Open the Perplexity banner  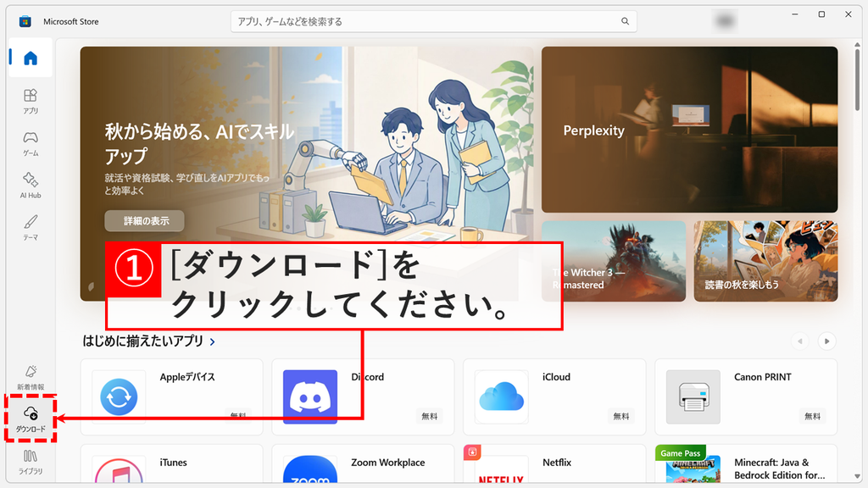point(689,130)
